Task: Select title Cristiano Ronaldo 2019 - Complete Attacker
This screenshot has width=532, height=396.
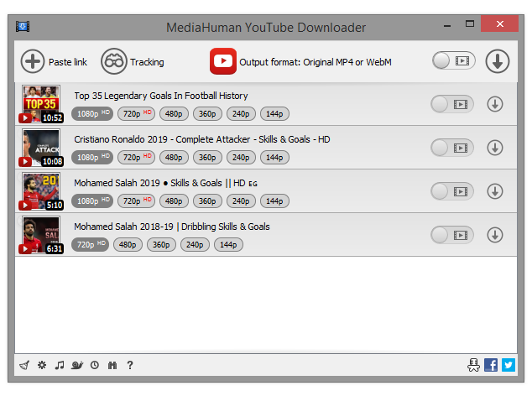Action: 202,139
